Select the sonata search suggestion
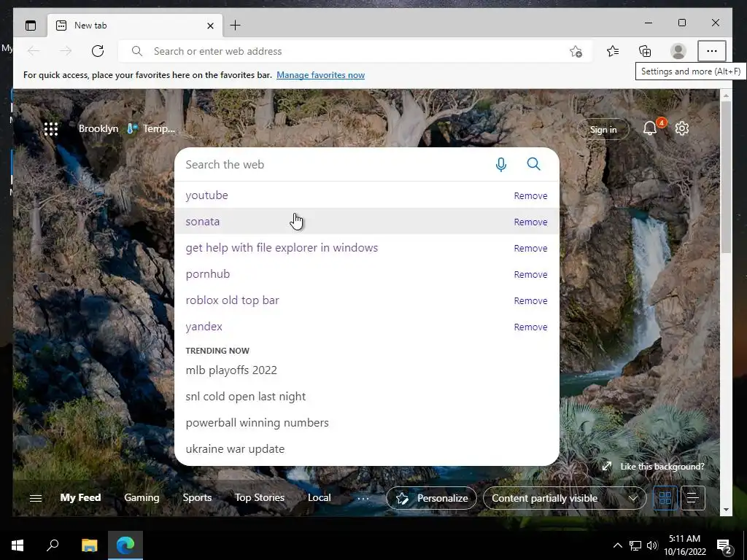Screen dimensions: 747x560 (x=203, y=222)
